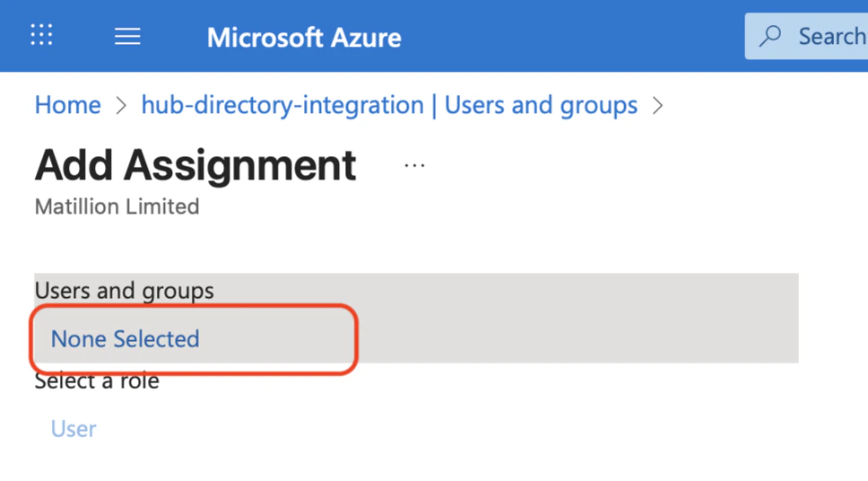The height and width of the screenshot is (481, 868).
Task: Select the Add Assignment heading text
Action: 195,165
